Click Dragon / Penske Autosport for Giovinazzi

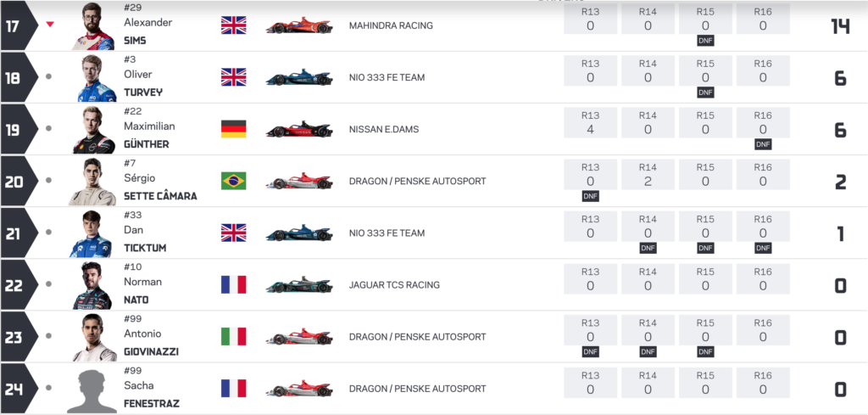[x=417, y=337]
